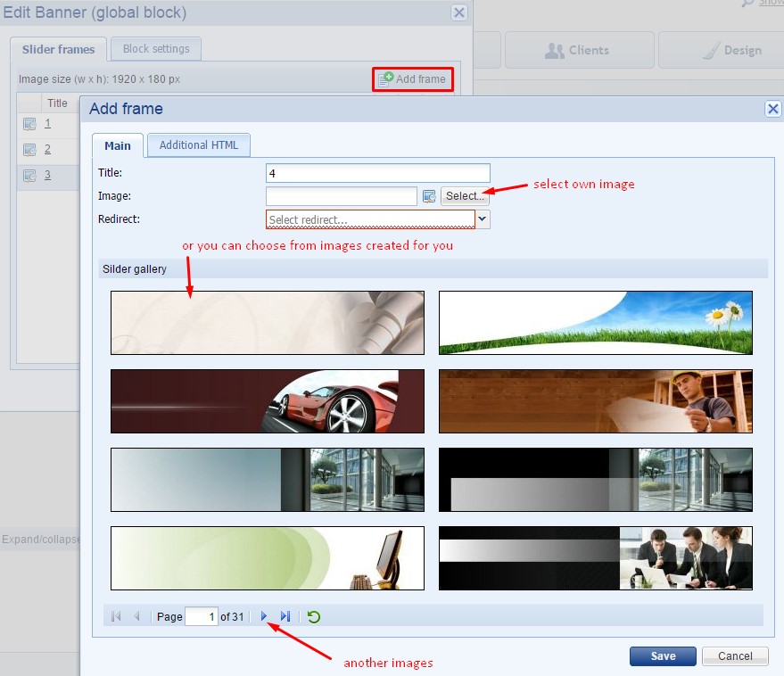This screenshot has width=784, height=676.
Task: Open frame 3 link in list
Action: click(47, 175)
